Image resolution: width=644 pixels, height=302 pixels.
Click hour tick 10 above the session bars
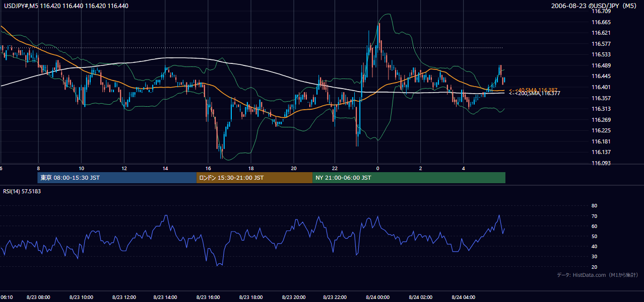click(x=81, y=168)
